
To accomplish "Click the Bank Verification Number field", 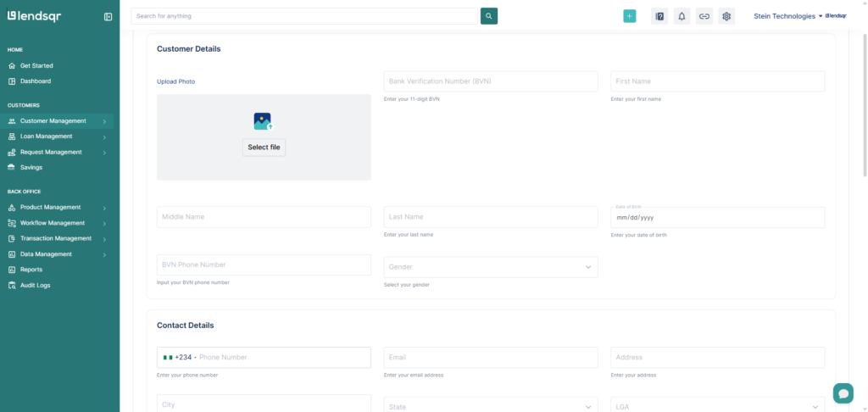I will [x=491, y=81].
